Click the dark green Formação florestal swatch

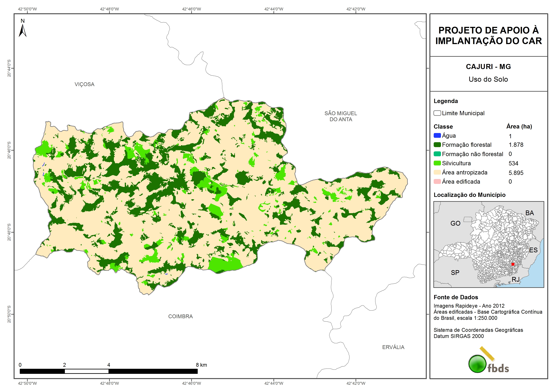click(437, 145)
